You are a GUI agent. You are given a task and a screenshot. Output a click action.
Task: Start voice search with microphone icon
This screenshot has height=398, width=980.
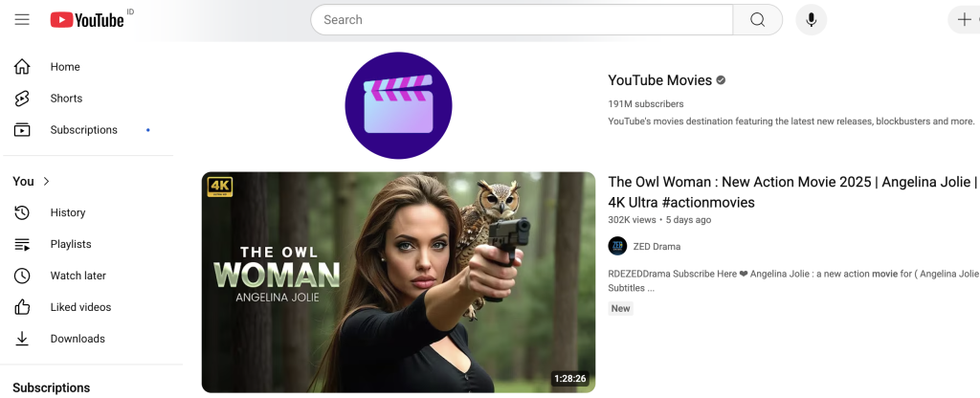click(x=811, y=20)
